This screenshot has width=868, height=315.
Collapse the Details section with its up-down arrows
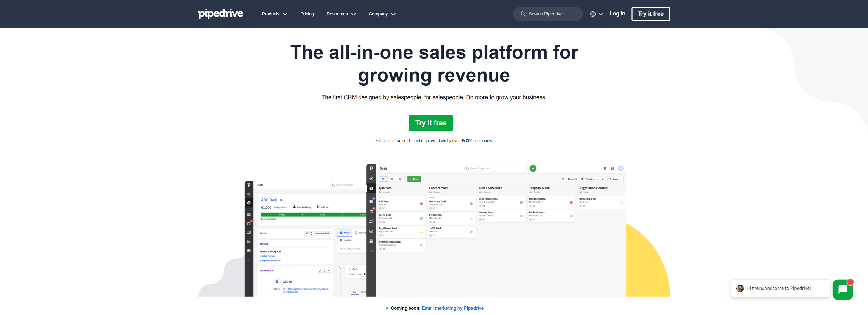(311, 233)
